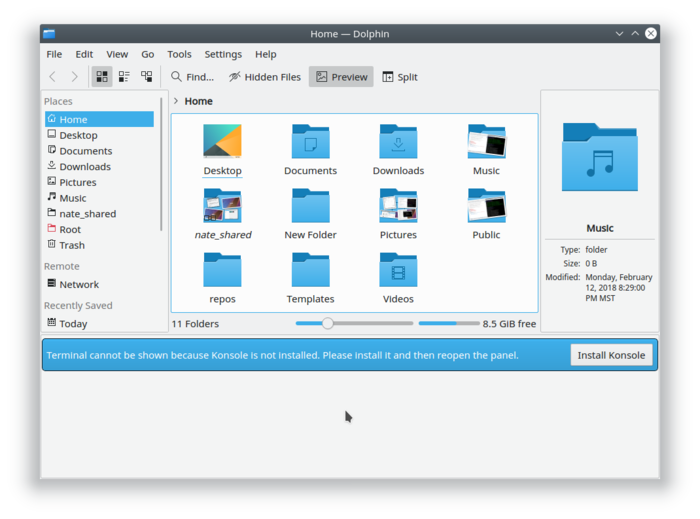Switch to Icons view mode
Viewport: 700px width, 519px height.
click(102, 77)
